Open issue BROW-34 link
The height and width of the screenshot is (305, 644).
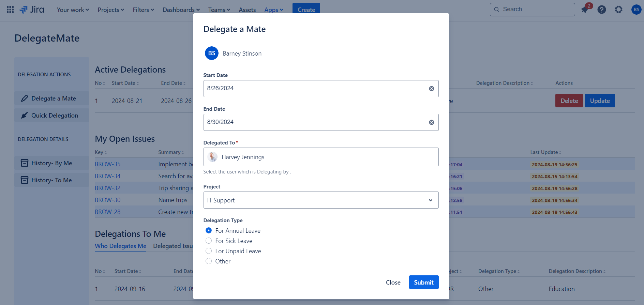[x=108, y=176]
